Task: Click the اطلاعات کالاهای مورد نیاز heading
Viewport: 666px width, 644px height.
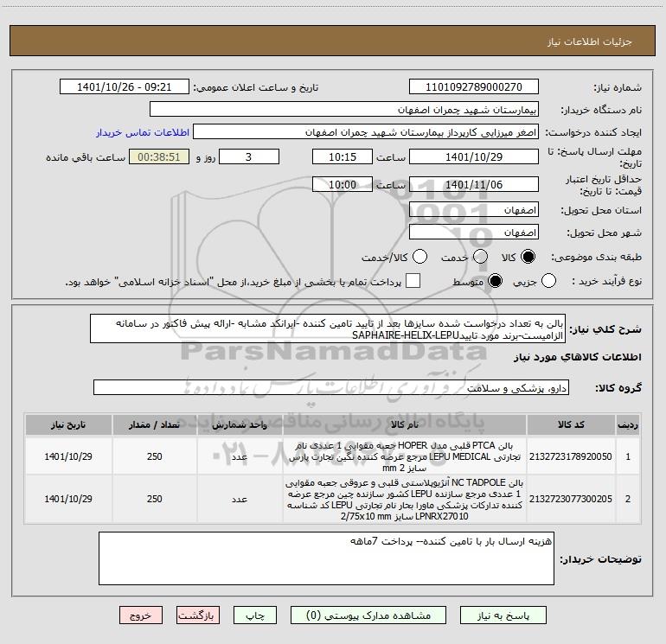Action: 578,358
